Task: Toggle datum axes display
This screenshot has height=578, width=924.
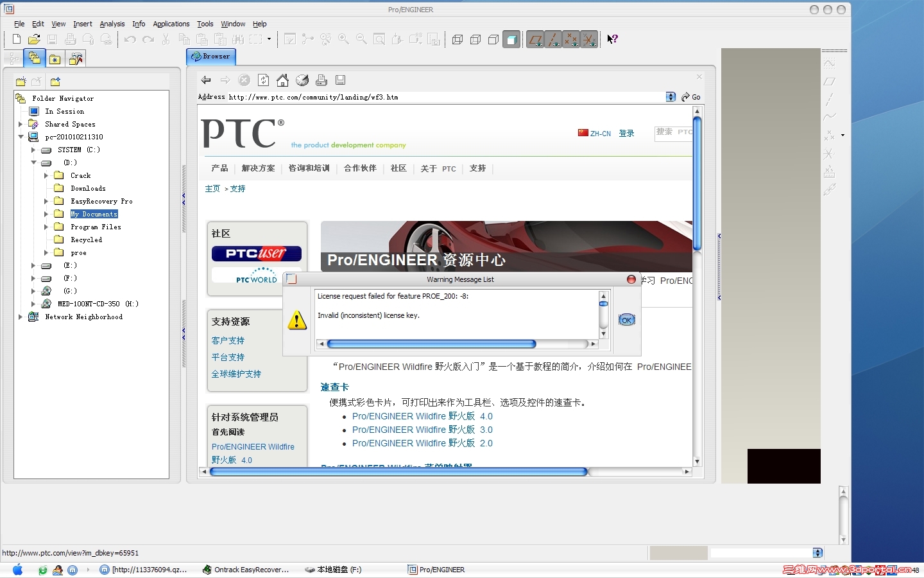Action: [553, 39]
